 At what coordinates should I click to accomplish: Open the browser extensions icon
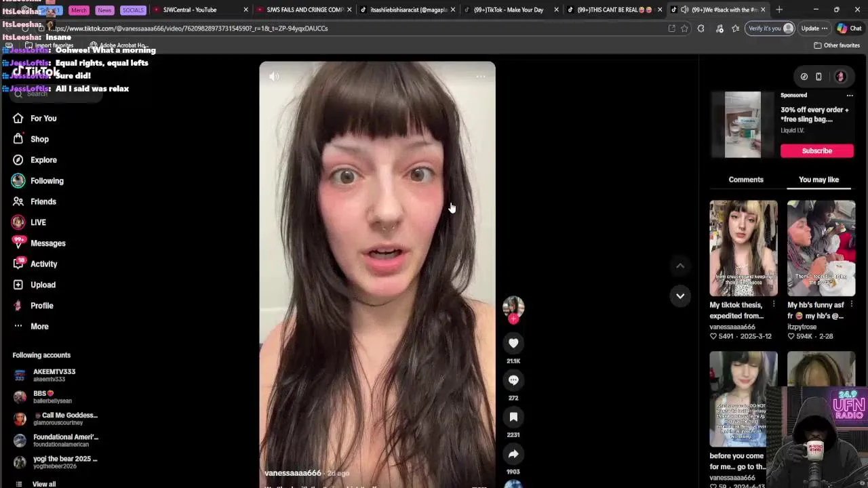click(x=701, y=28)
